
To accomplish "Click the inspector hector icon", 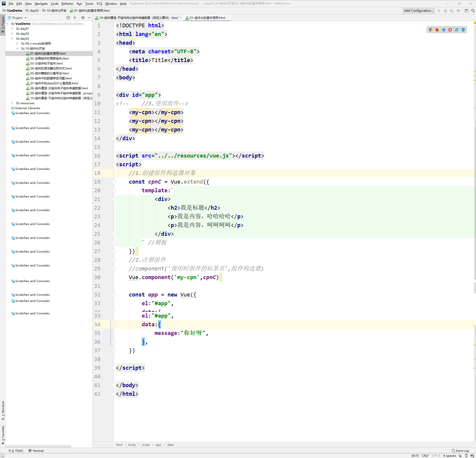I will point(466,456).
